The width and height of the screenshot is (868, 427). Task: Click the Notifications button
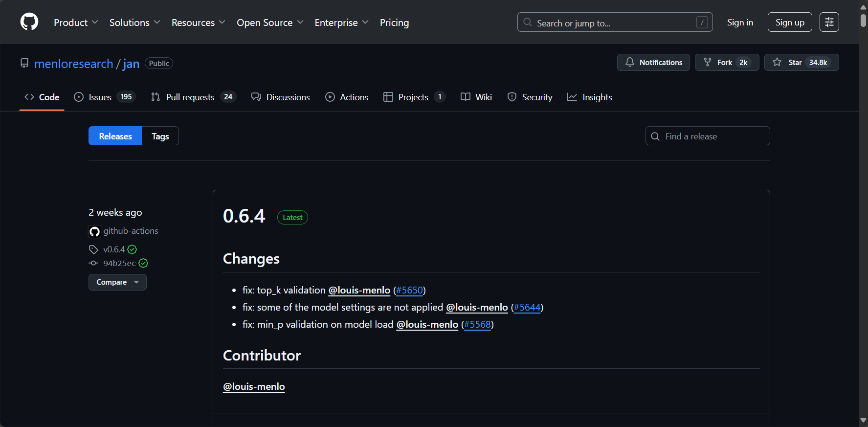[653, 62]
